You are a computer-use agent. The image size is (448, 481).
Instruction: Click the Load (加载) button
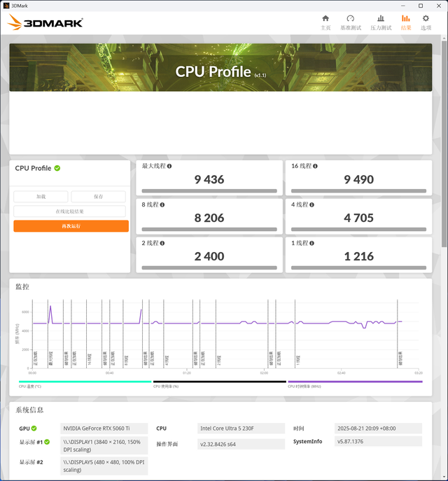[x=41, y=197]
